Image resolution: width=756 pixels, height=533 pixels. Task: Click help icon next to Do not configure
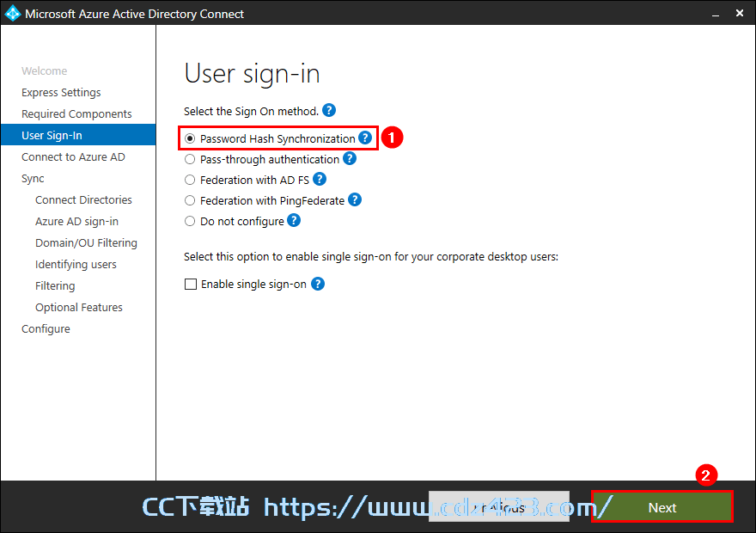(x=294, y=220)
